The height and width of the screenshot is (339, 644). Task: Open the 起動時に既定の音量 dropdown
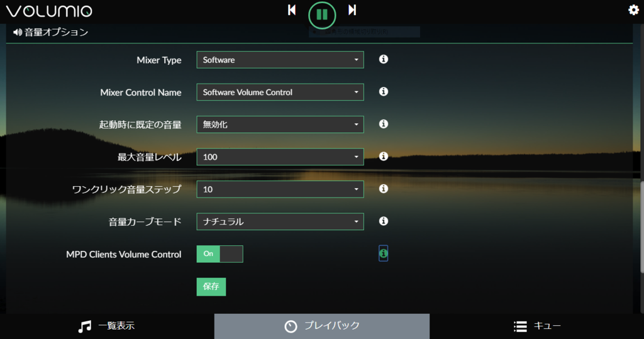[x=280, y=125]
